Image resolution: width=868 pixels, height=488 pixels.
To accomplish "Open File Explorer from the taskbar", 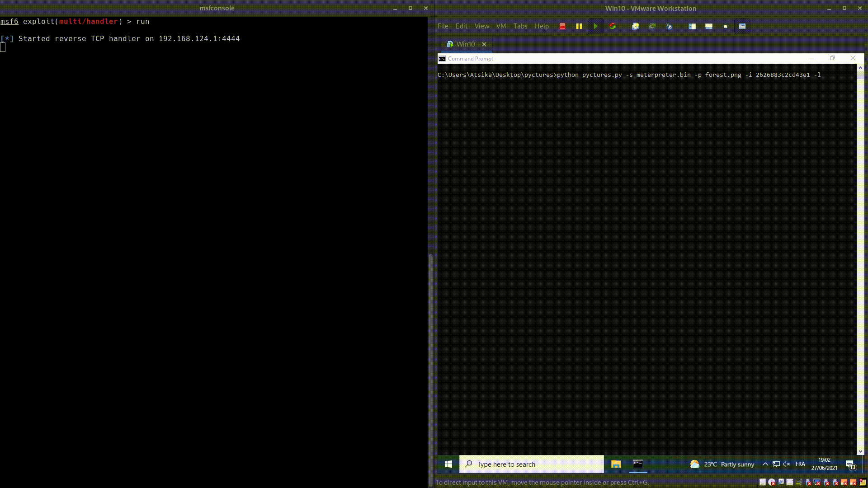I will (616, 464).
